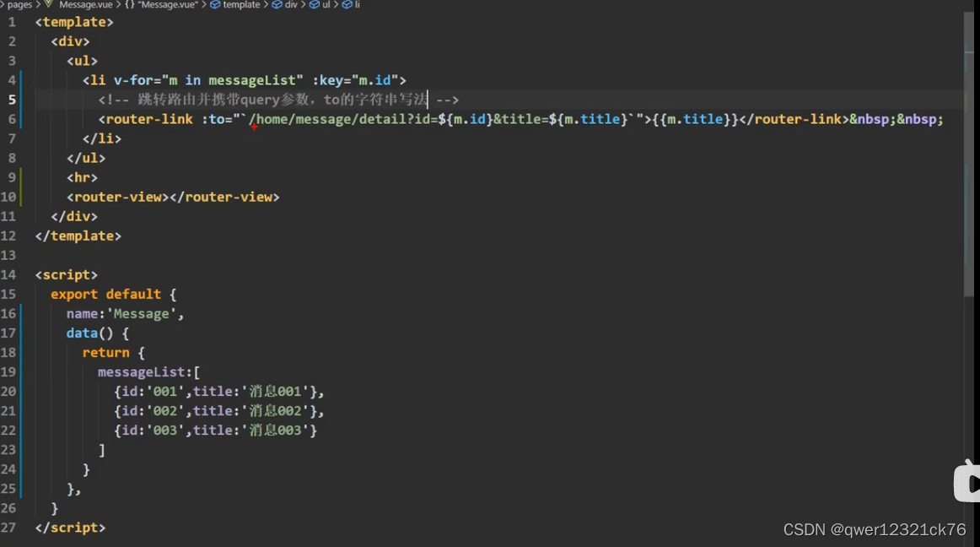Click the <hr> tag
This screenshot has height=547, width=980.
pyautogui.click(x=83, y=177)
